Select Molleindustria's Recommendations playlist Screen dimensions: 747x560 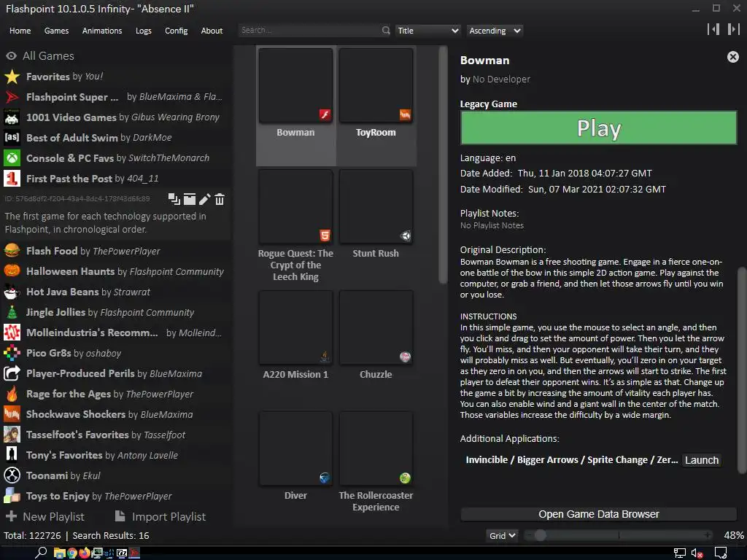(115, 332)
